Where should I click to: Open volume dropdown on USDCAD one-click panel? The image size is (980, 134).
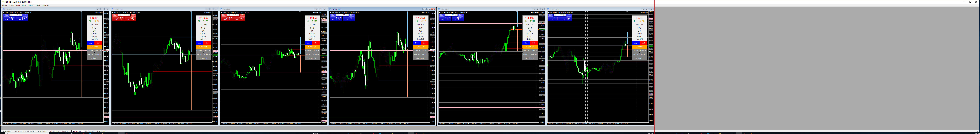coord(446,15)
